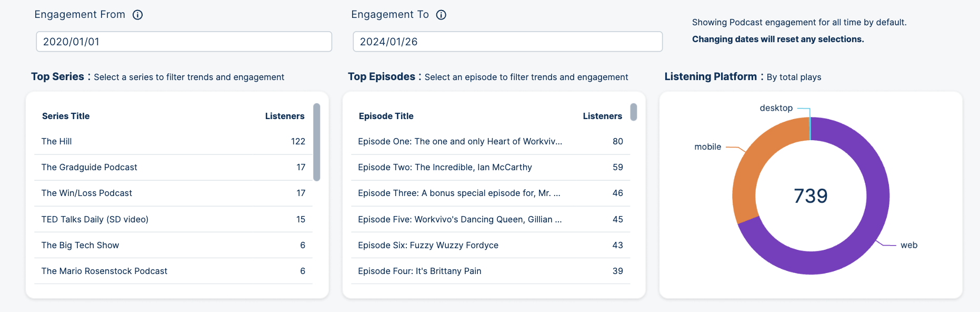Click listener count 39 for Episode Four
Image resolution: width=980 pixels, height=312 pixels.
click(618, 271)
